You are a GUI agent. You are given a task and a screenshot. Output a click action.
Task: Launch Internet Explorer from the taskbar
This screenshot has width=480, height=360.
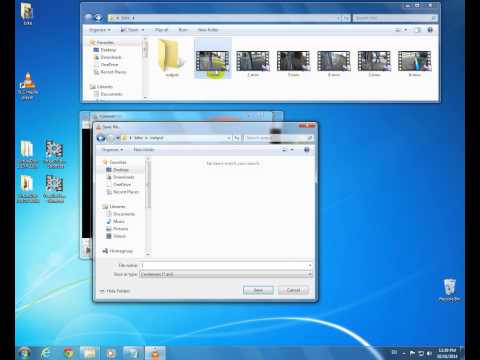point(46,353)
